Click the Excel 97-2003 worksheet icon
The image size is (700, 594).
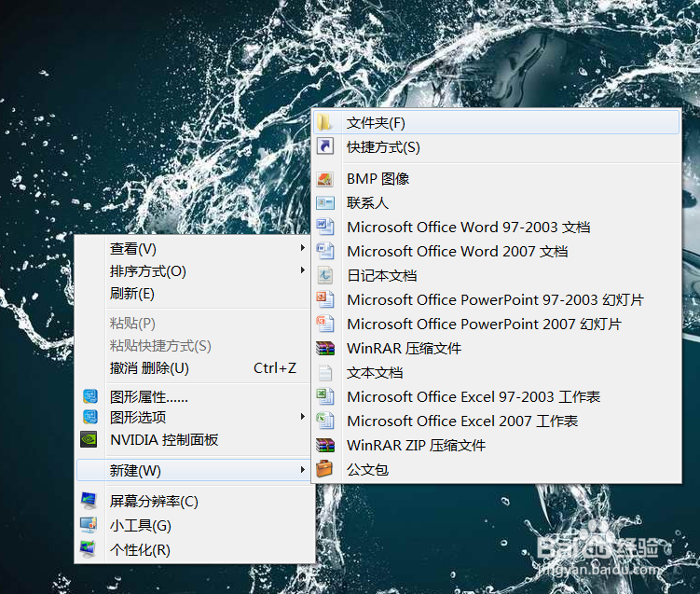pos(325,396)
